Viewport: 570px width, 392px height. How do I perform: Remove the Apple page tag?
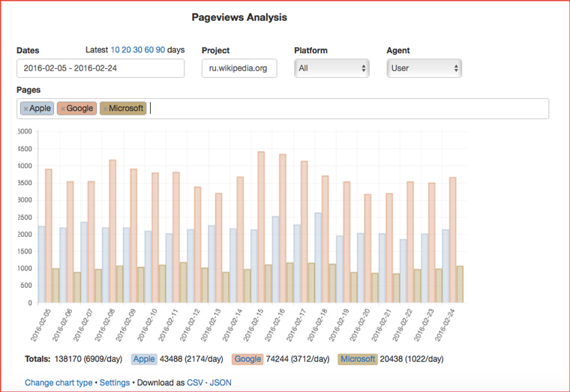[x=25, y=109]
